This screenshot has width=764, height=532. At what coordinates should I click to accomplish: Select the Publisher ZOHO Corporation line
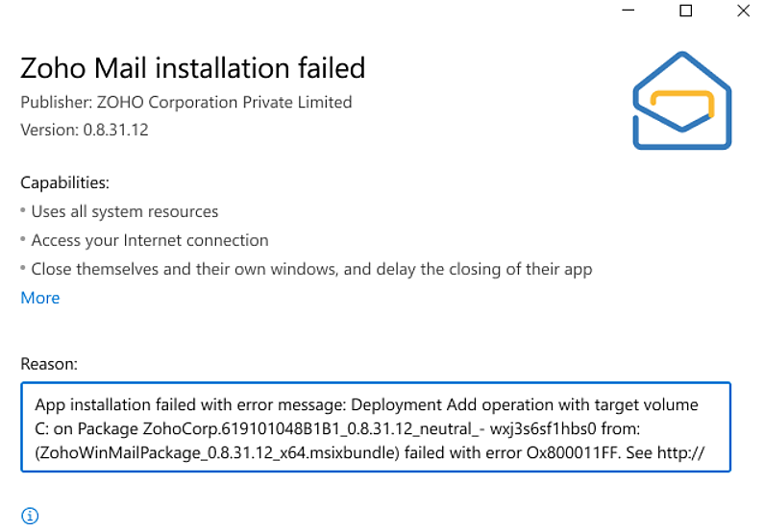pyautogui.click(x=185, y=102)
